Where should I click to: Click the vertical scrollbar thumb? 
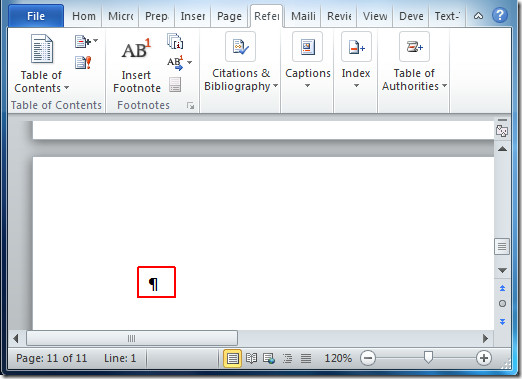tap(502, 247)
